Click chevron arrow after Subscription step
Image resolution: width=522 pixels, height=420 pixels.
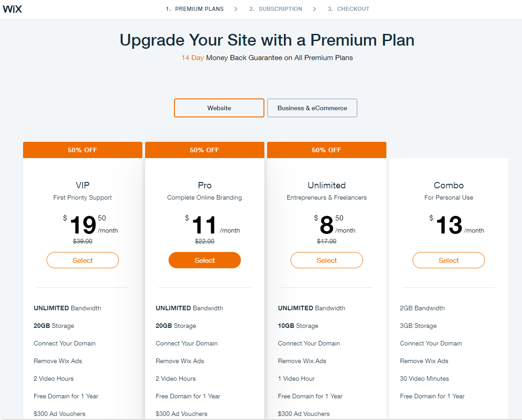pyautogui.click(x=315, y=9)
